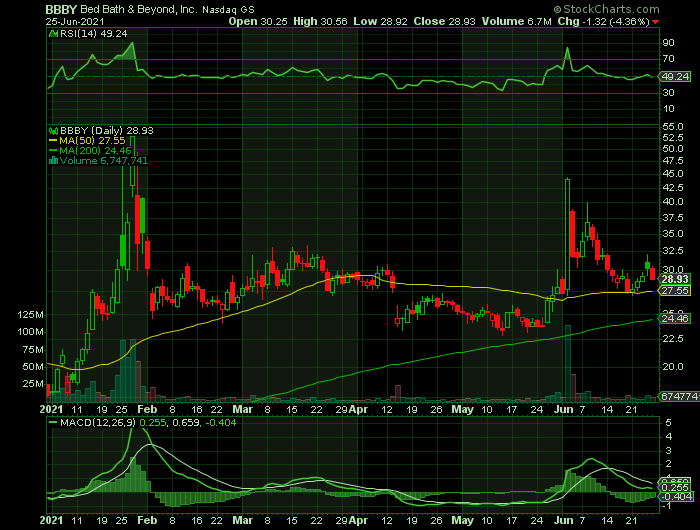Click the 'Volume 6.7M' header value
The width and height of the screenshot is (700, 530).
click(517, 21)
